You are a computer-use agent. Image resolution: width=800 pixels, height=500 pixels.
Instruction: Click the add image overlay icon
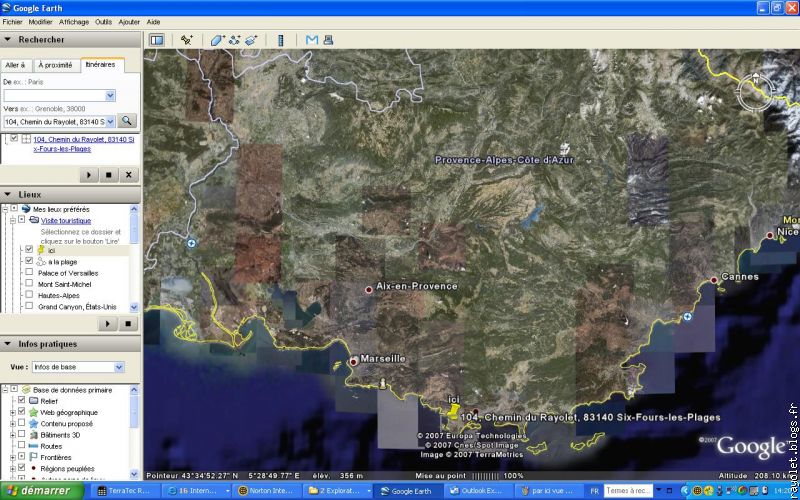[x=250, y=40]
